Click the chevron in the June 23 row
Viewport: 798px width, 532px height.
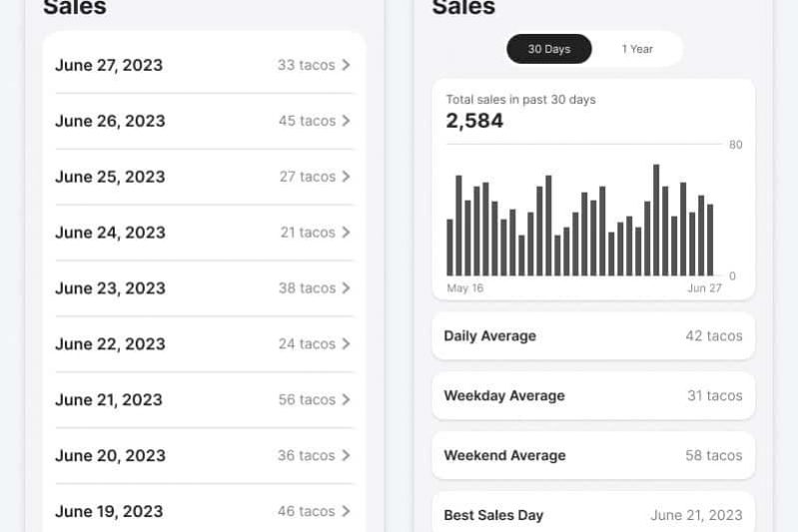346,288
